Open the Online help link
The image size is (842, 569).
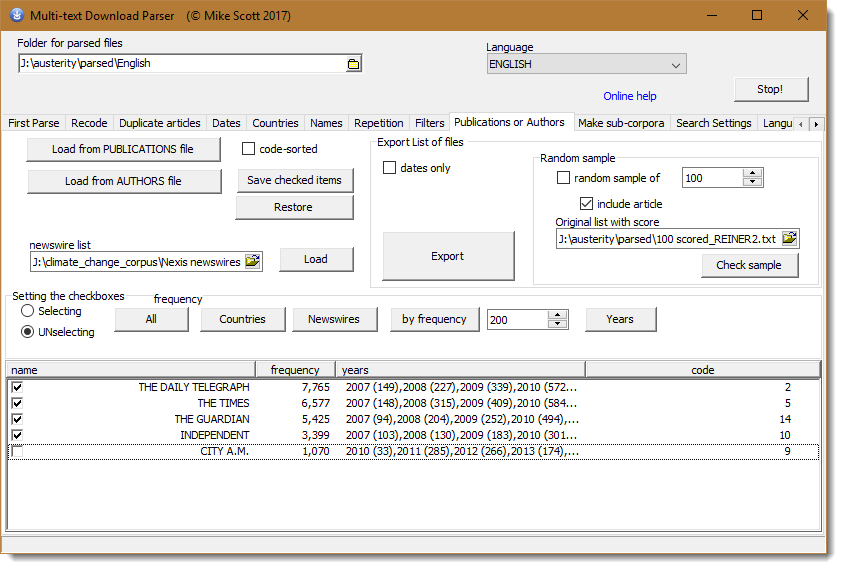point(630,96)
